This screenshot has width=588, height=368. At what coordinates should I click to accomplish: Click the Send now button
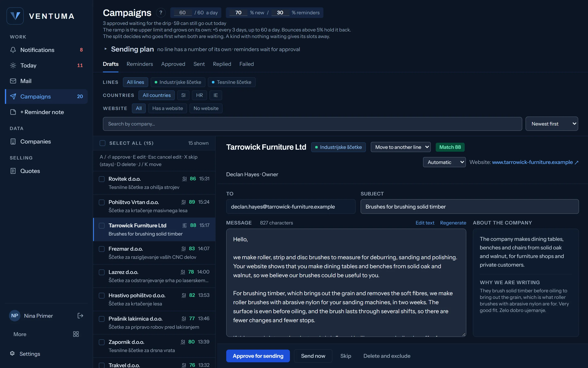[x=313, y=356]
